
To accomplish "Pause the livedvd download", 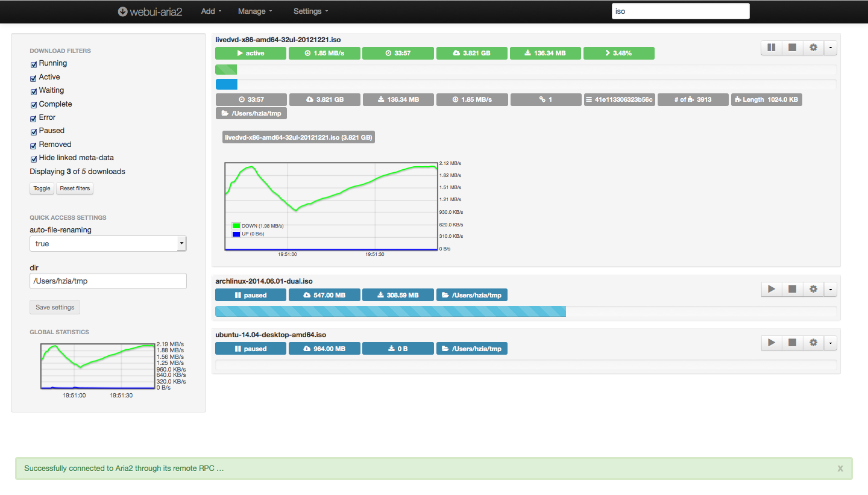I will click(x=771, y=48).
